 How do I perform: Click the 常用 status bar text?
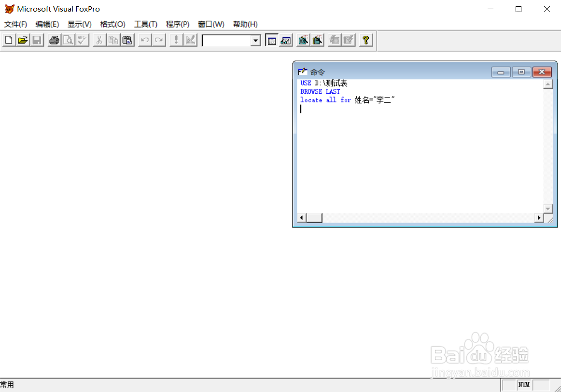[7, 385]
